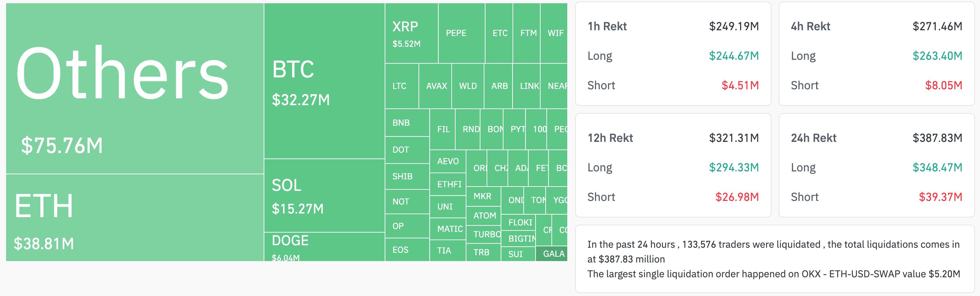The image size is (980, 296).
Task: Select the FLOKI tile
Action: tap(519, 222)
